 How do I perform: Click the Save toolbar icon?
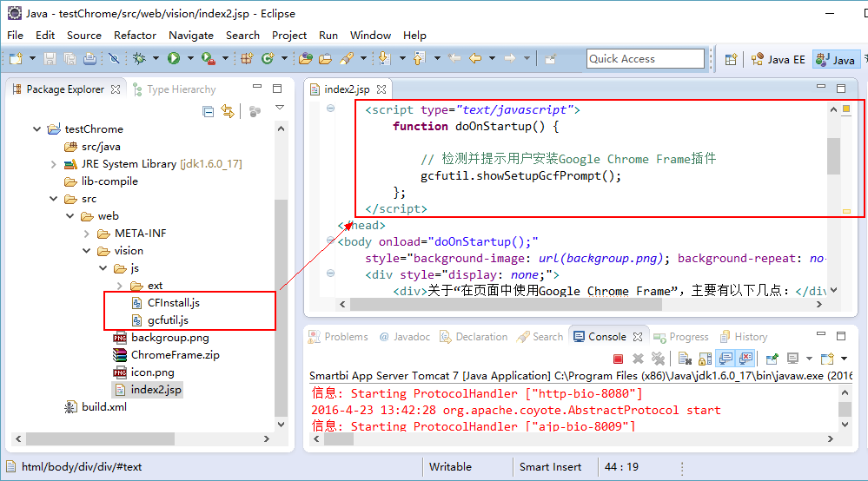click(x=50, y=58)
